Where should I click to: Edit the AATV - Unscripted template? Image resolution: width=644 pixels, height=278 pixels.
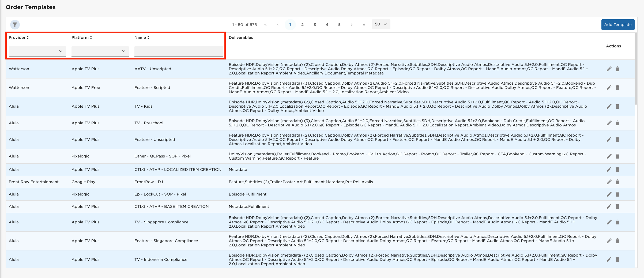tap(609, 69)
